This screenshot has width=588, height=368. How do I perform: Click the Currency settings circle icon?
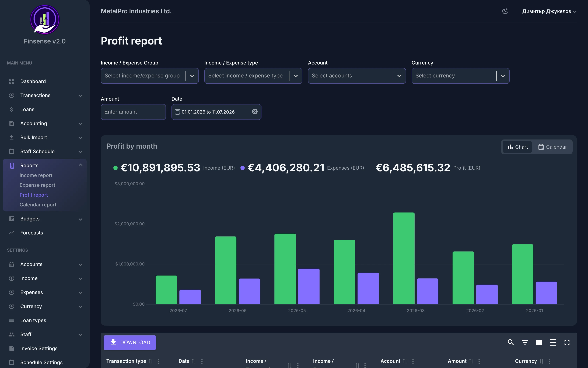point(11,306)
